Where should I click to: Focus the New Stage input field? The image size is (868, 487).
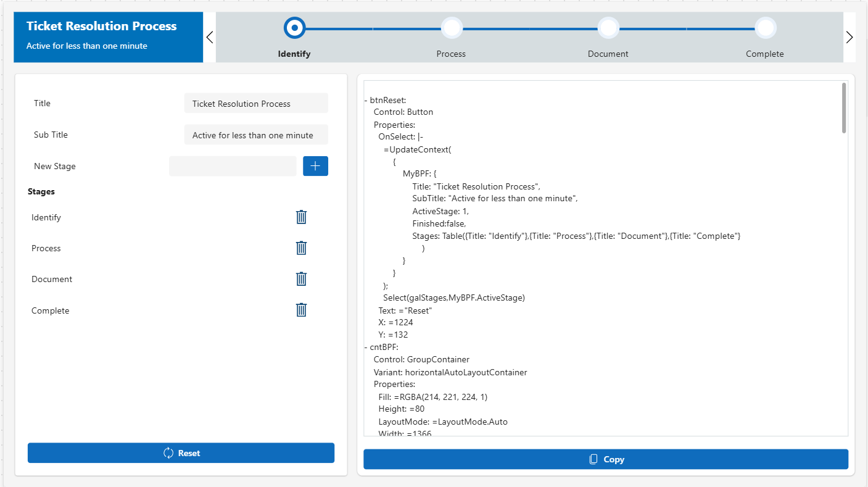tap(233, 166)
